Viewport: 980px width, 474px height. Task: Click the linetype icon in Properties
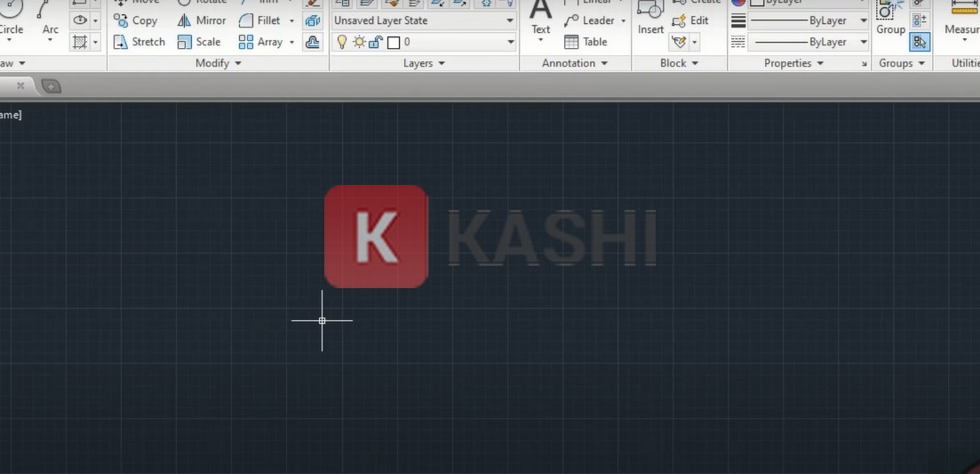(738, 42)
